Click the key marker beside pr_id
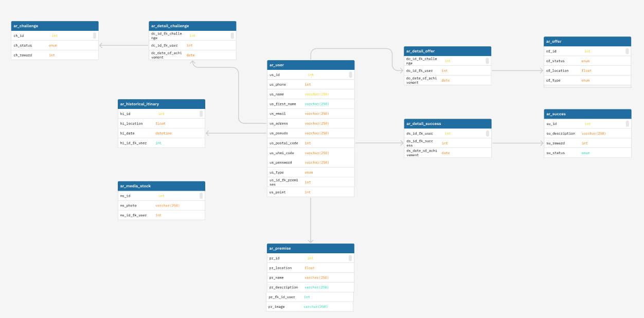The height and width of the screenshot is (318, 644). [x=350, y=258]
